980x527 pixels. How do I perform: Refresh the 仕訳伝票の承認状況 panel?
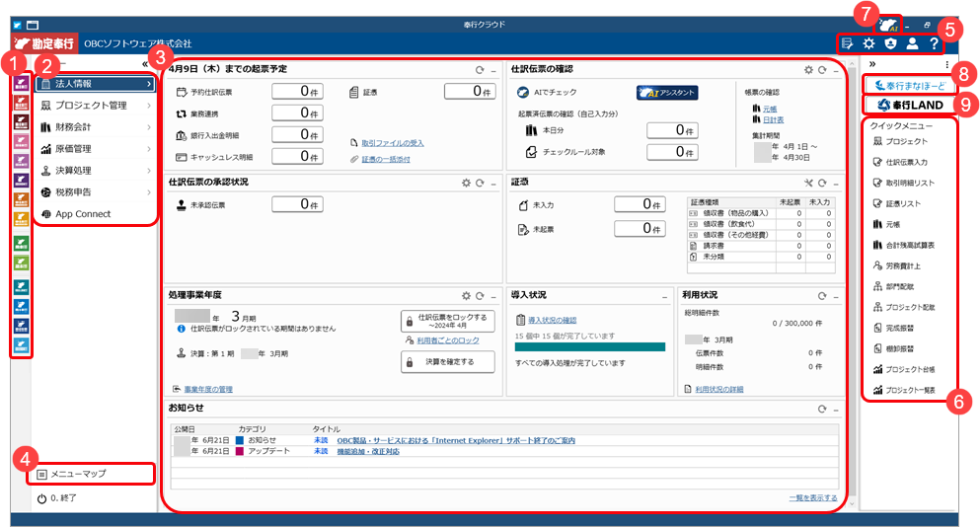pos(480,184)
